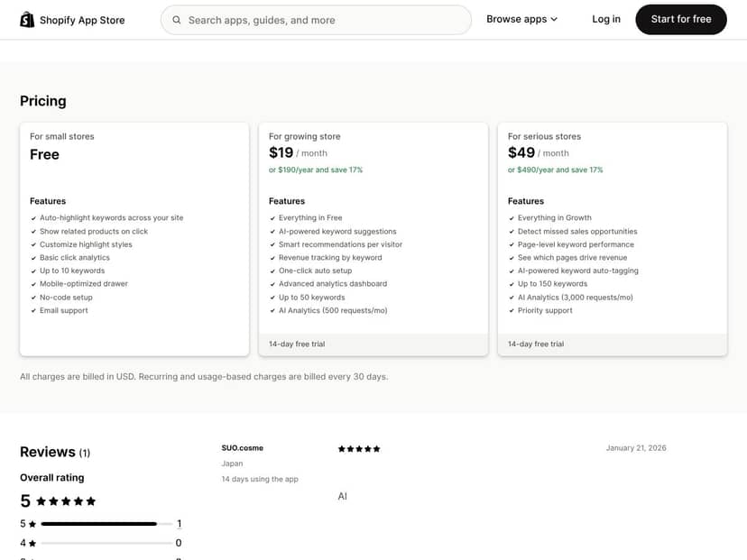The image size is (747, 560).
Task: Click the search apps input field
Action: pos(316,19)
